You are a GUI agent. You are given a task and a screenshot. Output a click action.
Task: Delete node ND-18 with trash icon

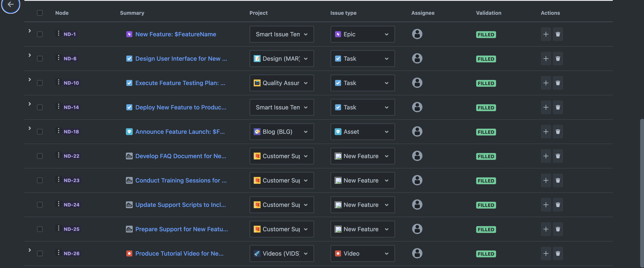558,131
